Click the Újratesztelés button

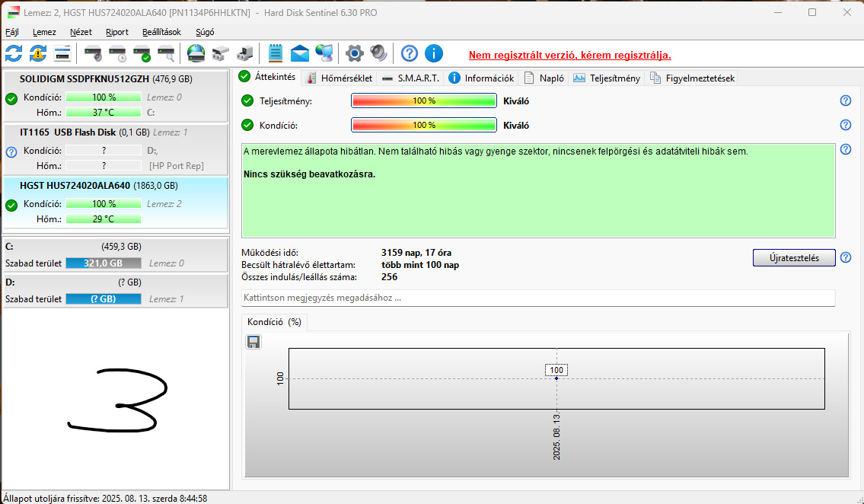(794, 258)
